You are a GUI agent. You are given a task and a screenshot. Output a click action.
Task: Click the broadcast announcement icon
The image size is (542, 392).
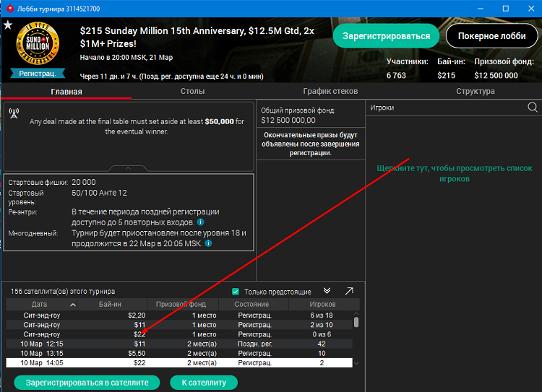[x=14, y=113]
